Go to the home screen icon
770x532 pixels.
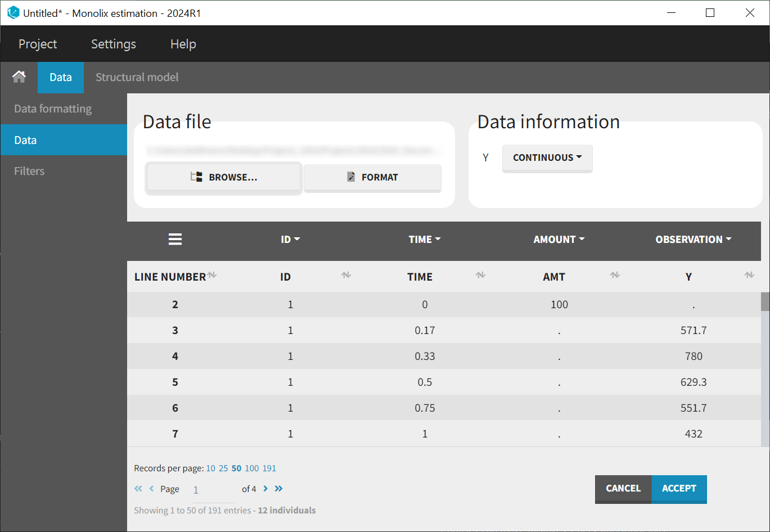tap(19, 77)
